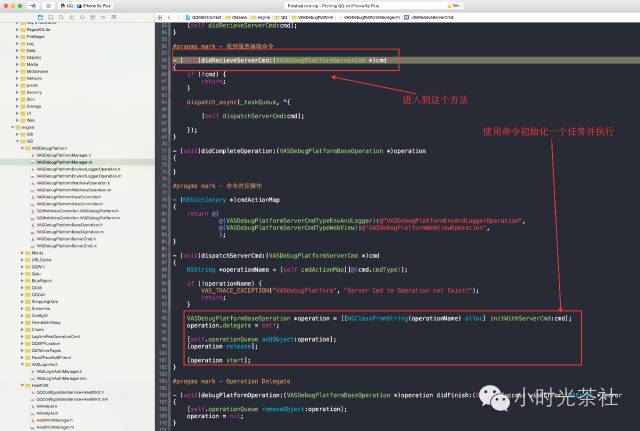Click the 'operation = nil;' code line
The width and height of the screenshot is (640, 431).
pyautogui.click(x=215, y=416)
